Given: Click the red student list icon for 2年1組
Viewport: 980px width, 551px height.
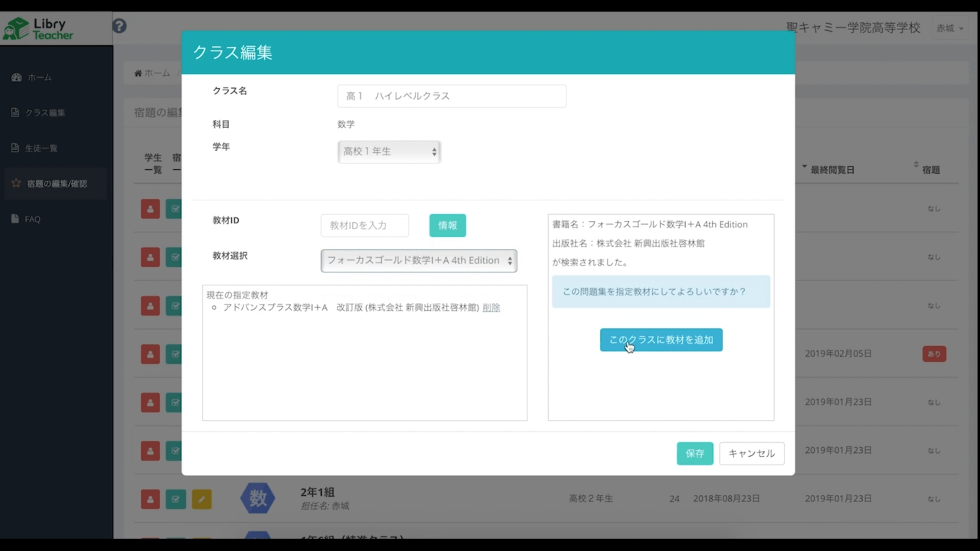Looking at the screenshot, I should coord(150,499).
